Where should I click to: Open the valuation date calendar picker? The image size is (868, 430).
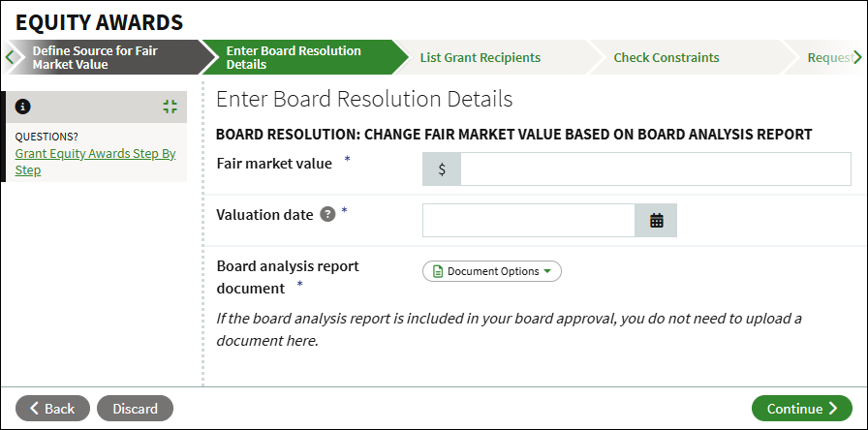656,220
